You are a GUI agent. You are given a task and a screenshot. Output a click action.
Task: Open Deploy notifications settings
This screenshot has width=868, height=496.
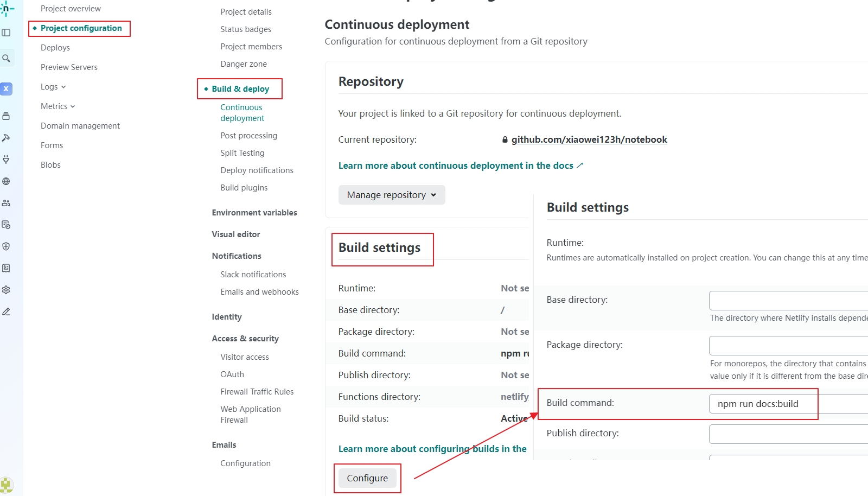click(x=257, y=170)
